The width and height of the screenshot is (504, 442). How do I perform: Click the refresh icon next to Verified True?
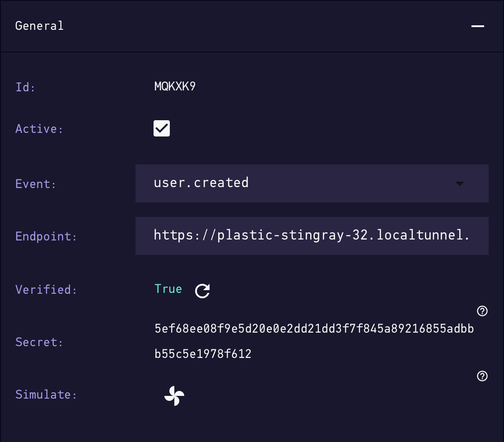202,291
